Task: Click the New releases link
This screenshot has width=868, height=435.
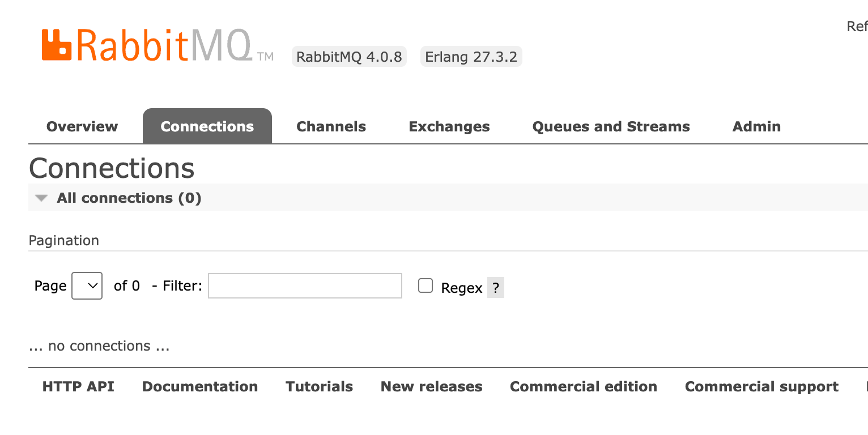Action: pyautogui.click(x=431, y=386)
